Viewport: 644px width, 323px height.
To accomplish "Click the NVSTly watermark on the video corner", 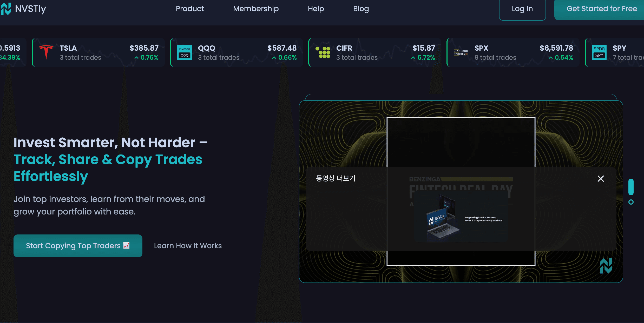I will [606, 266].
